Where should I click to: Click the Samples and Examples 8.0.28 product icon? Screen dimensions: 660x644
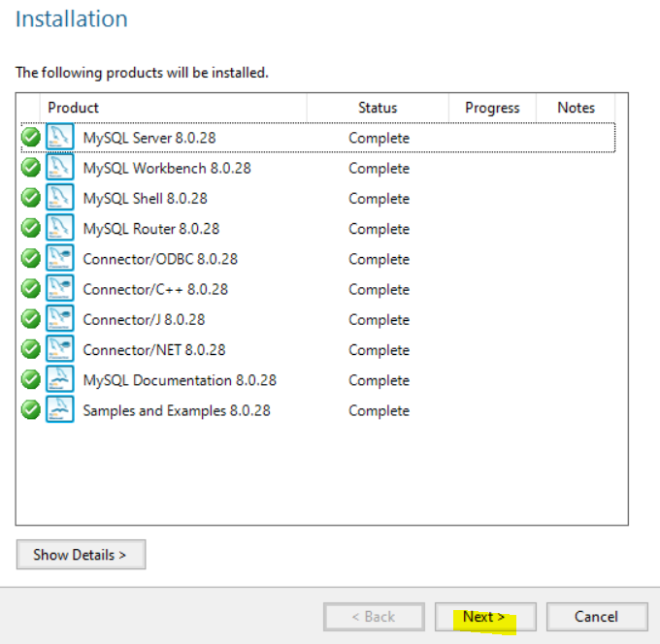[x=60, y=409]
